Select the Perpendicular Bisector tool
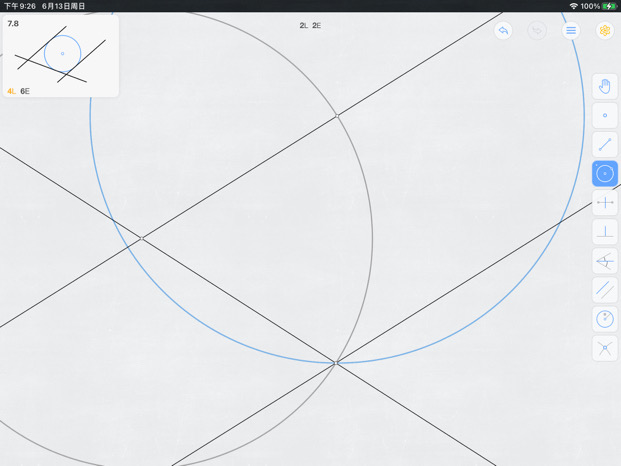This screenshot has width=621, height=466. [x=605, y=203]
